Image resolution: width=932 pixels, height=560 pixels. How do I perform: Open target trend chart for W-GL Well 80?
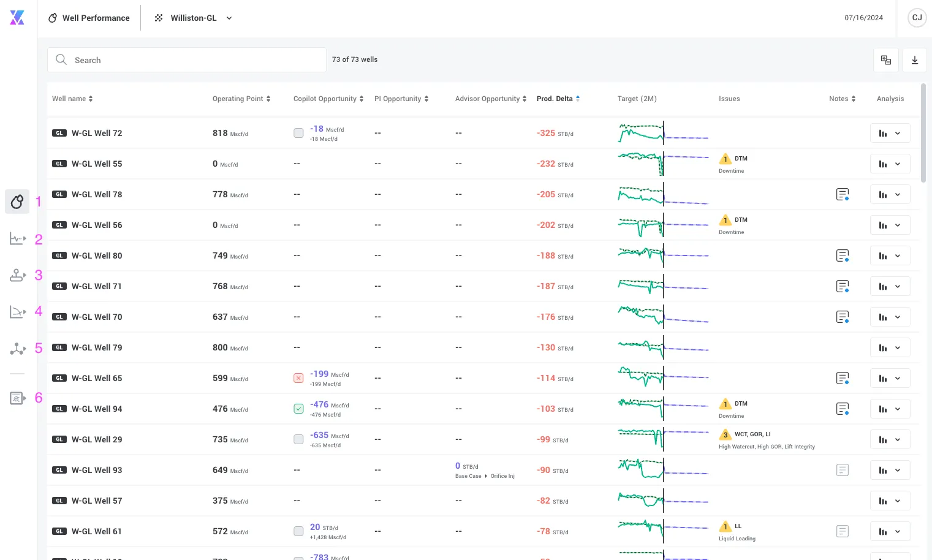click(663, 255)
